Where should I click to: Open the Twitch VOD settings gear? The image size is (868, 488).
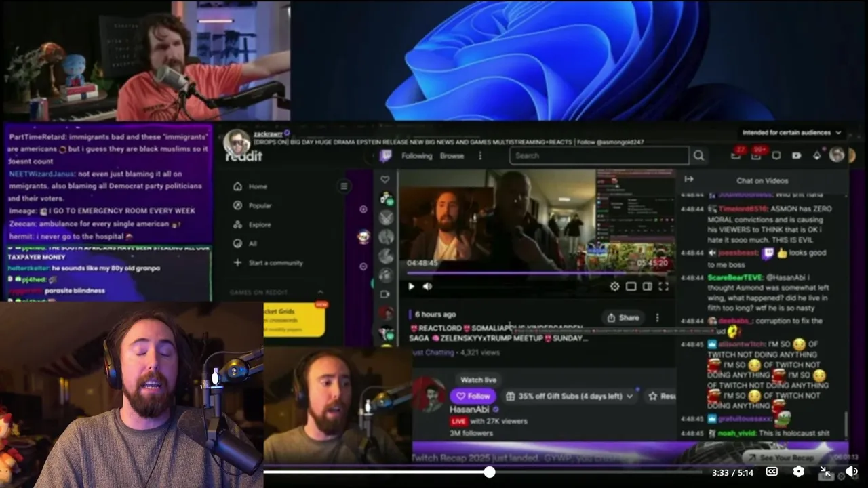tap(614, 287)
